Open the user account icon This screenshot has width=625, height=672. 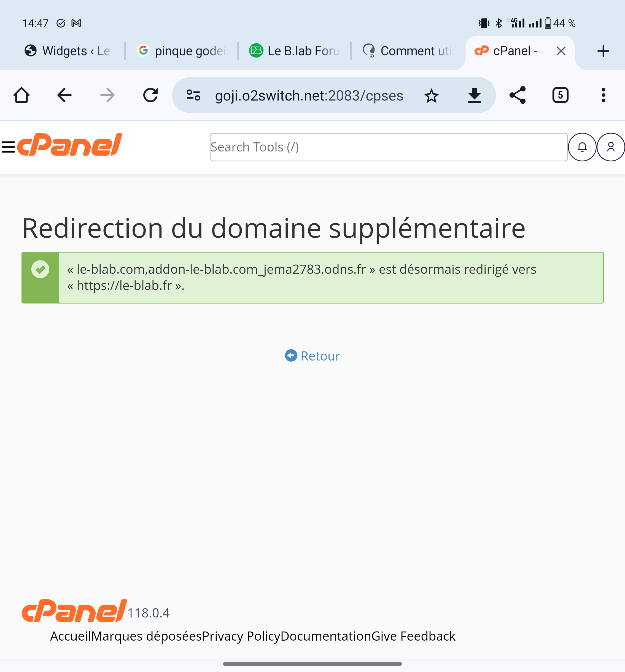(x=610, y=147)
